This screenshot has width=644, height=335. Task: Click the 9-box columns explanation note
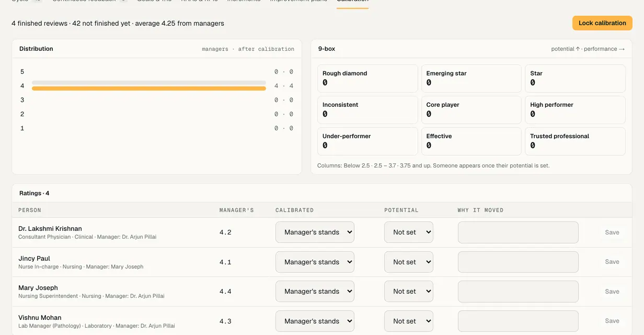click(x=433, y=165)
